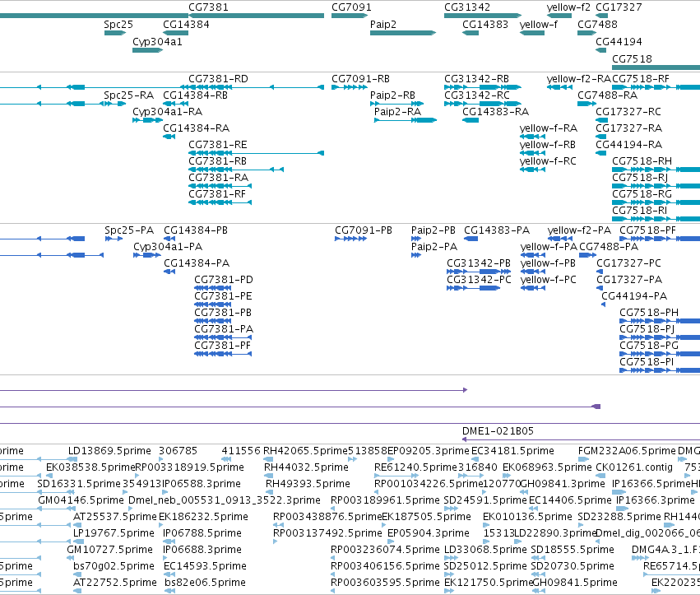This screenshot has width=700, height=595.
Task: Select transcript CG14384-RA
Action: [x=169, y=137]
